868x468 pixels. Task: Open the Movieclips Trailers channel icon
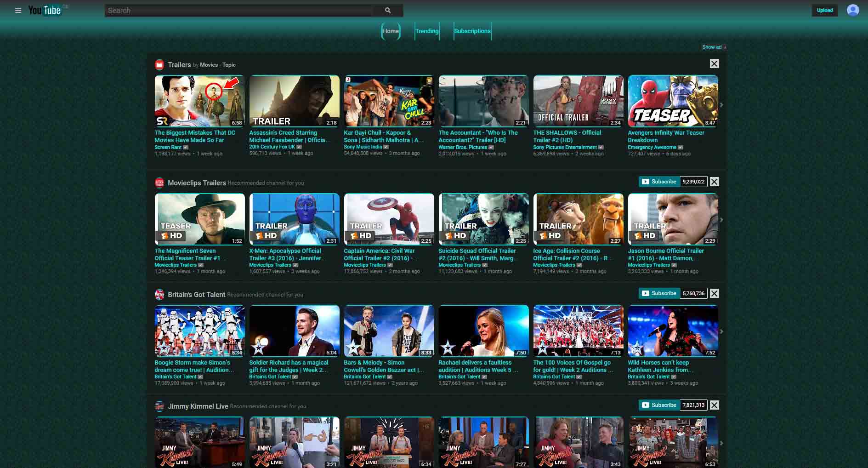point(159,183)
